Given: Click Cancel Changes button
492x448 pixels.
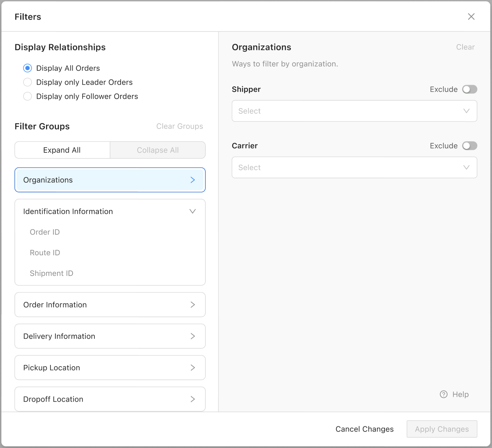Looking at the screenshot, I should pos(364,429).
